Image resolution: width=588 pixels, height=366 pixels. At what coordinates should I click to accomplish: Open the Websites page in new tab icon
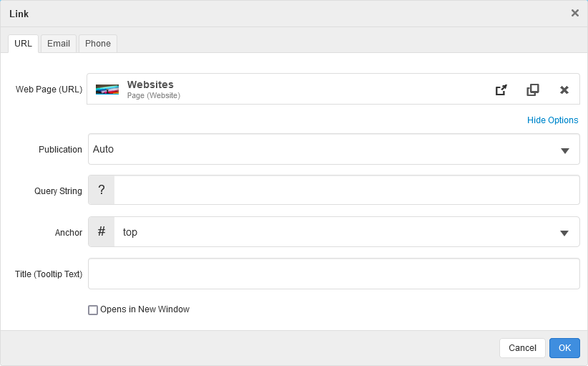[501, 90]
